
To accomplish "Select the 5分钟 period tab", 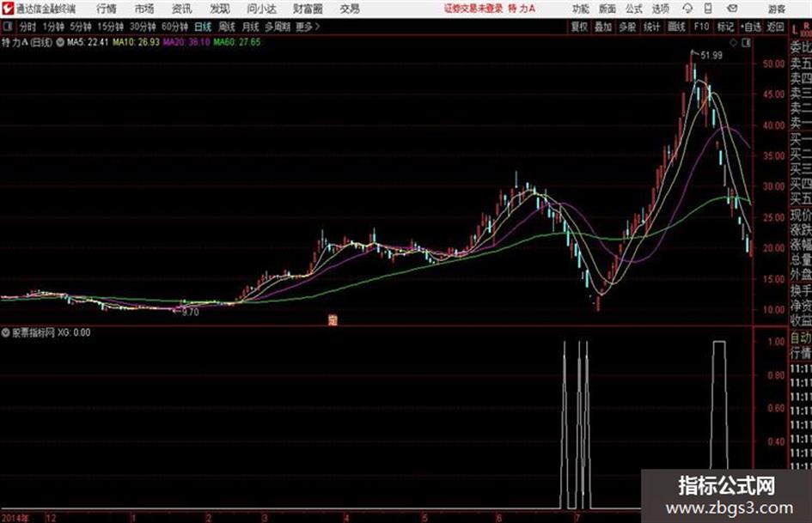I will pos(80,27).
